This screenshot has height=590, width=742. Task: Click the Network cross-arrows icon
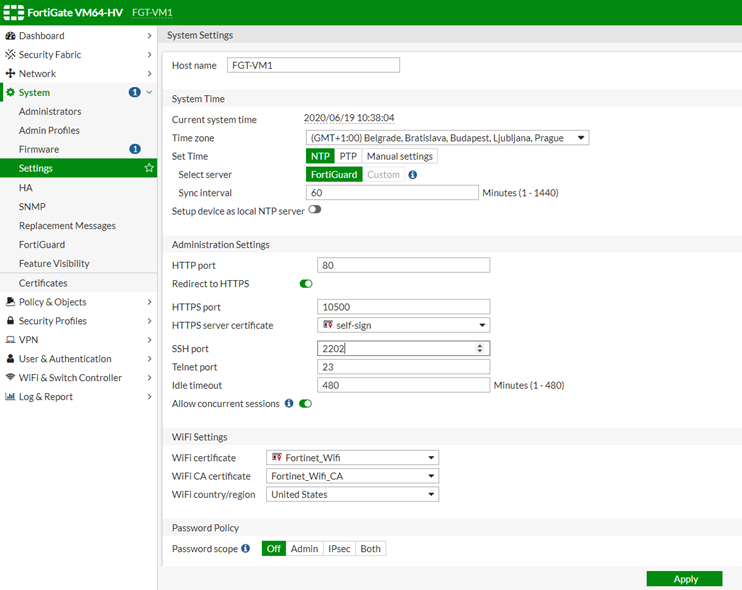[x=10, y=74]
